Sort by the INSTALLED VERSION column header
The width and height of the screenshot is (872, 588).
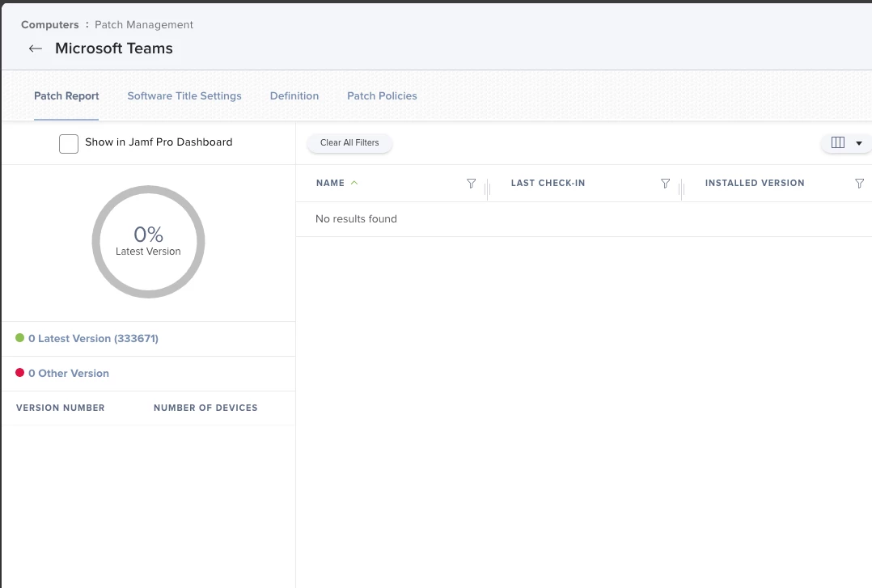pyautogui.click(x=755, y=183)
